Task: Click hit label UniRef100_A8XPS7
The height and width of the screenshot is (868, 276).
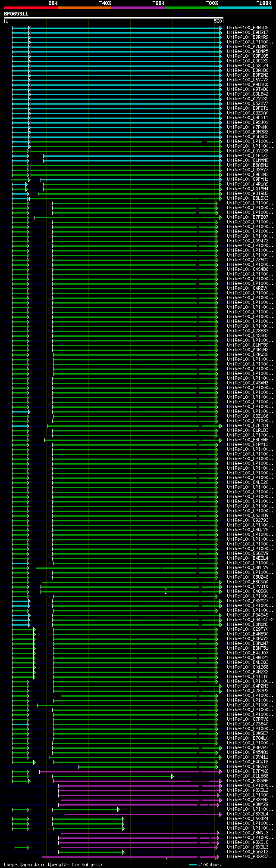Action: point(248,857)
